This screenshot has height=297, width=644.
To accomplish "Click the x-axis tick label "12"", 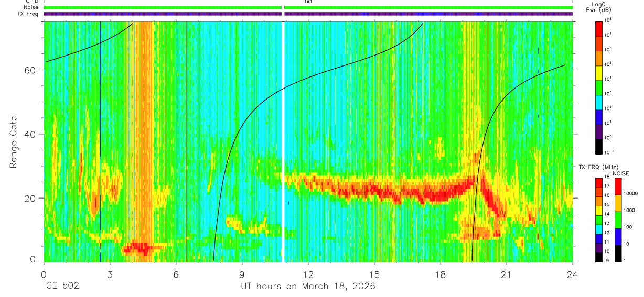I will tap(308, 274).
